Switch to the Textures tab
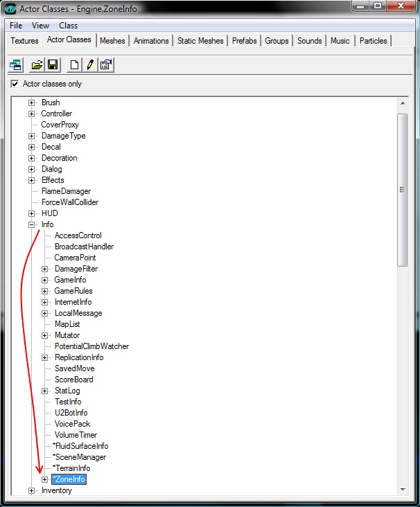The width and height of the screenshot is (420, 507). point(24,41)
